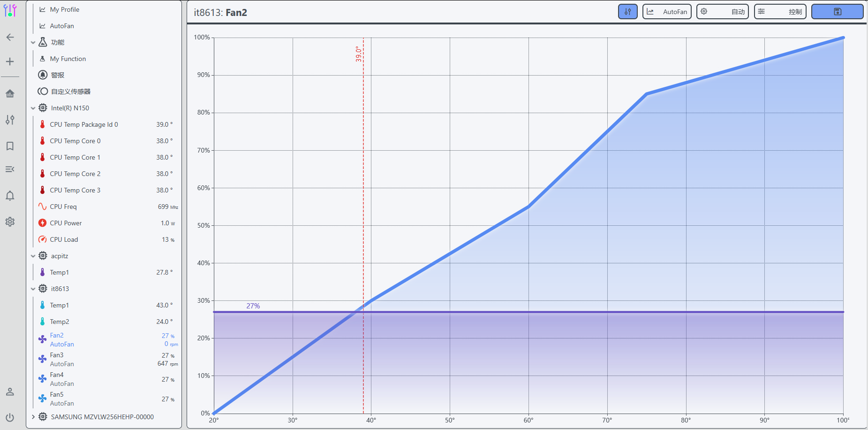Click the 27% minimum speed line
The height and width of the screenshot is (430, 868).
click(528, 312)
